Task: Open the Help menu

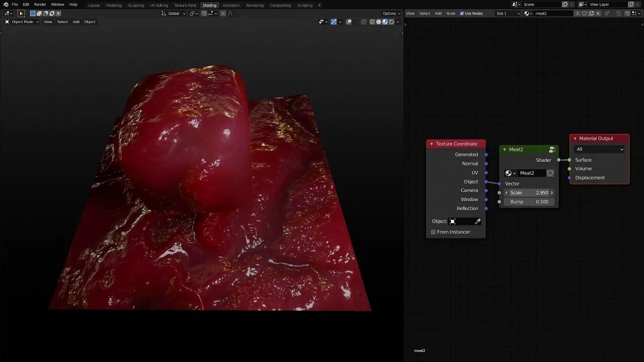Action: (x=73, y=5)
